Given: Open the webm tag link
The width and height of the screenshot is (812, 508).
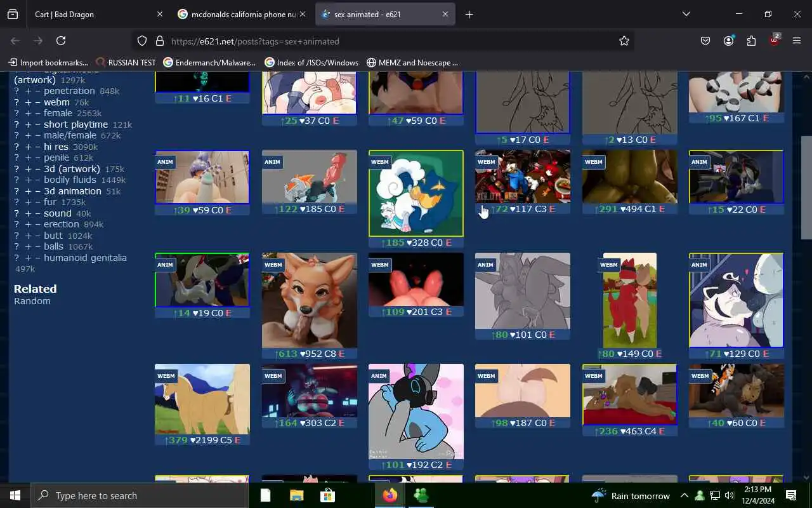Looking at the screenshot, I should pyautogui.click(x=56, y=102).
